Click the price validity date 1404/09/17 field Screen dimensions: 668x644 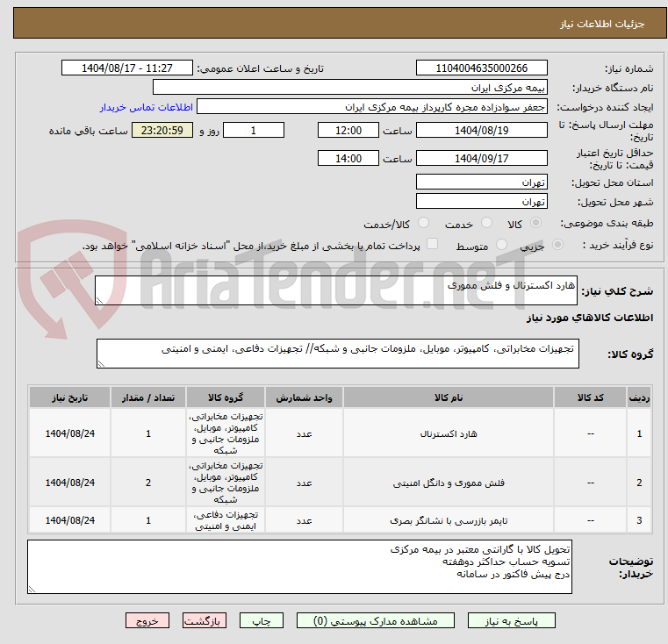[481, 158]
